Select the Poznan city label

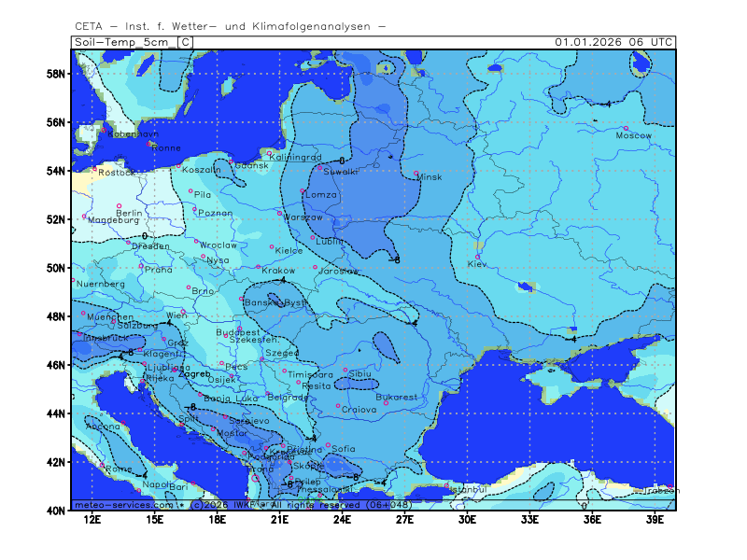(216, 214)
